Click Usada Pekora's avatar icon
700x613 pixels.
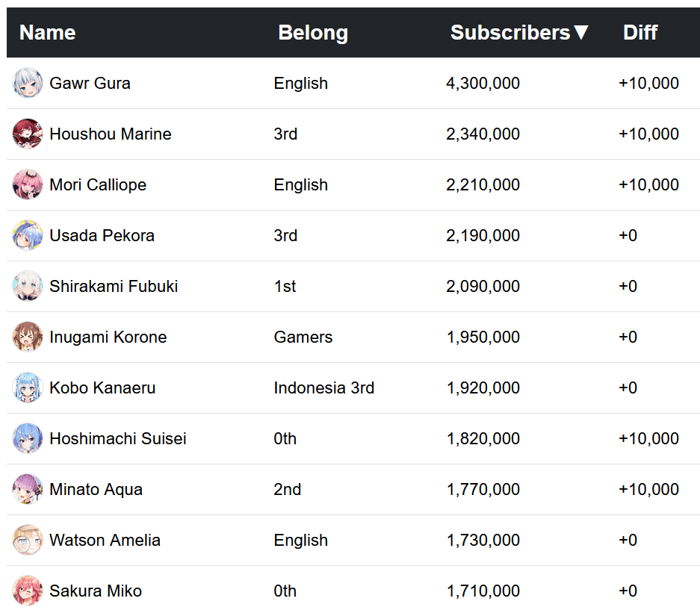(28, 235)
